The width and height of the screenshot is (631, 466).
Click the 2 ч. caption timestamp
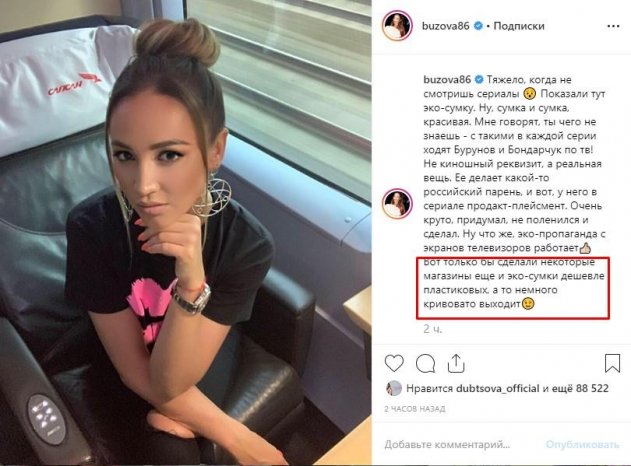pos(433,329)
